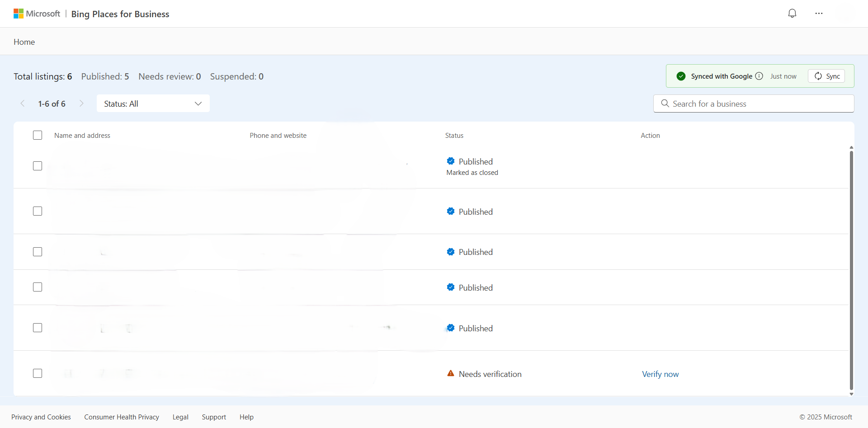Click the Sync button
The height and width of the screenshot is (428, 868).
pyautogui.click(x=826, y=76)
